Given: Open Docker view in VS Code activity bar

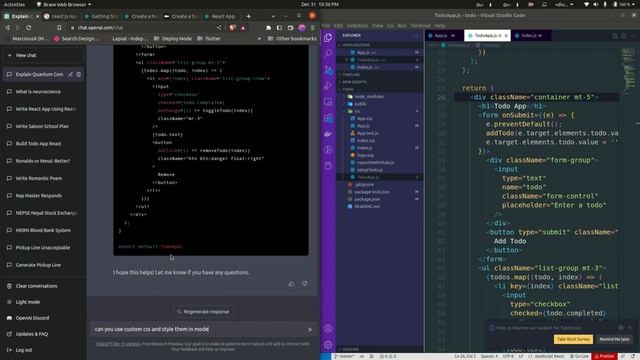Looking at the screenshot, I should click(328, 134).
